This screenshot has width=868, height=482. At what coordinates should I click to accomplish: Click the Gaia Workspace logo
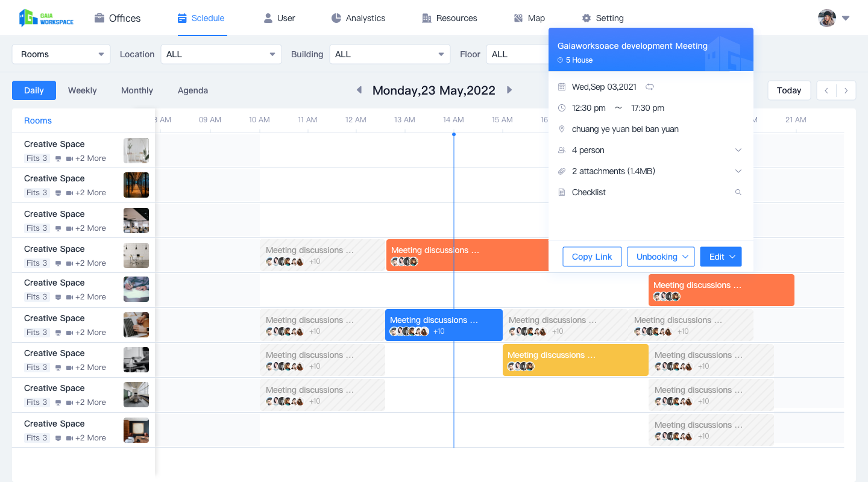tap(46, 18)
